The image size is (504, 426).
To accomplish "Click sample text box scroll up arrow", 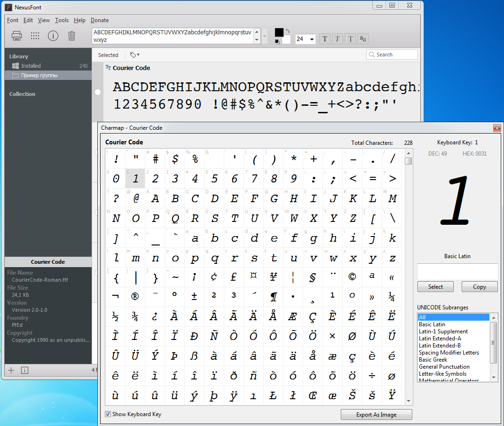I will tap(257, 32).
